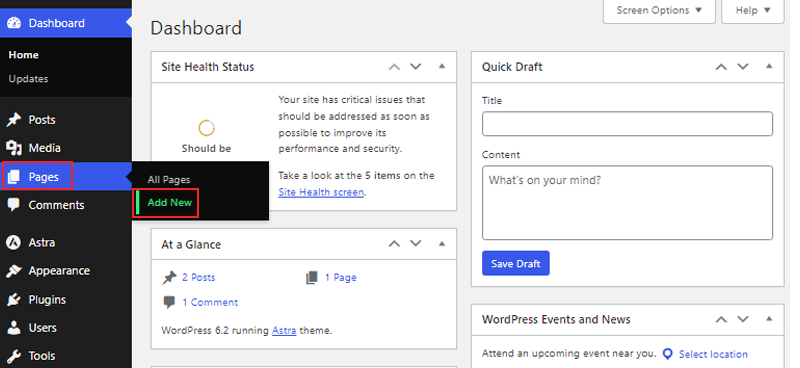
Task: Open the Site Health screen link
Action: (321, 192)
